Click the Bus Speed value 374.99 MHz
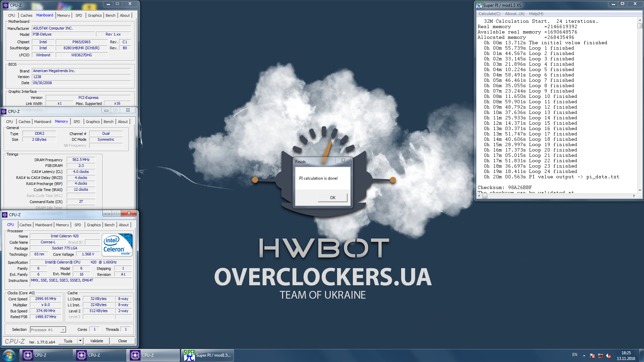This screenshot has width=644, height=362. pyautogui.click(x=46, y=311)
